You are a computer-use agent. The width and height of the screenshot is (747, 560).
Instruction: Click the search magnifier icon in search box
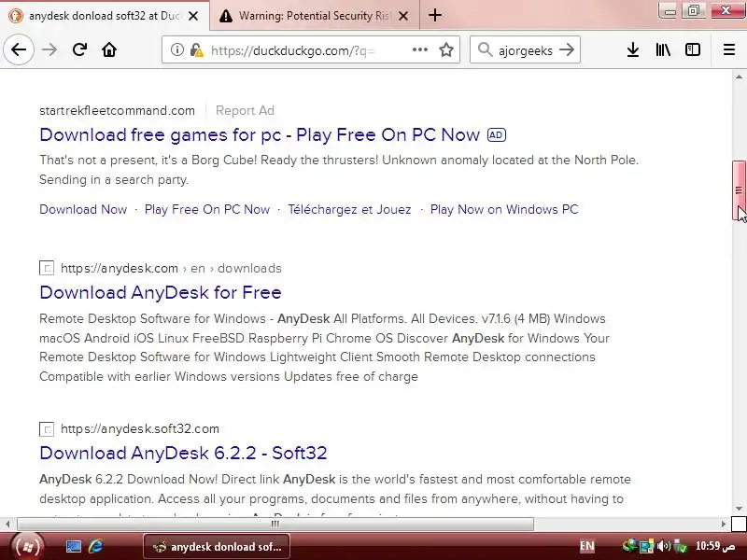pyautogui.click(x=485, y=49)
